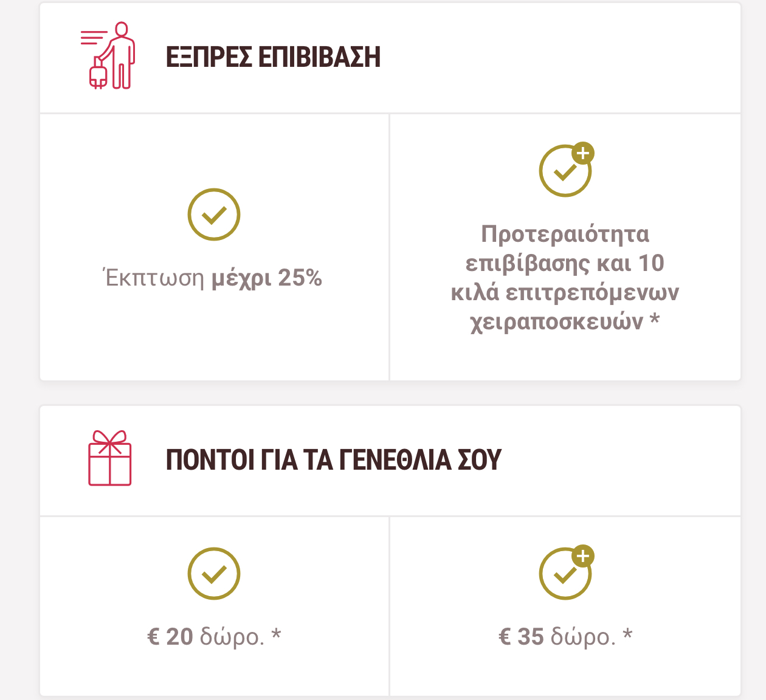This screenshot has height=700, width=766.
Task: Click plus checkmark above 'Προτεραιότητα επιβίβασης'
Action: click(566, 170)
